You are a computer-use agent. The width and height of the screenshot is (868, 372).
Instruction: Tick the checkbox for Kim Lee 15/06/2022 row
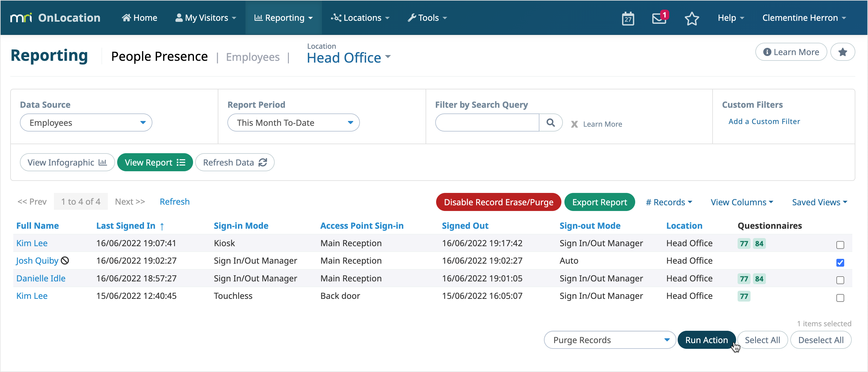840,298
